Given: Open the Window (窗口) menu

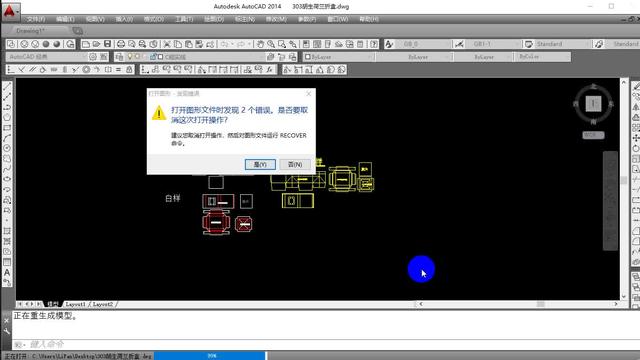Looking at the screenshot, I should [338, 19].
